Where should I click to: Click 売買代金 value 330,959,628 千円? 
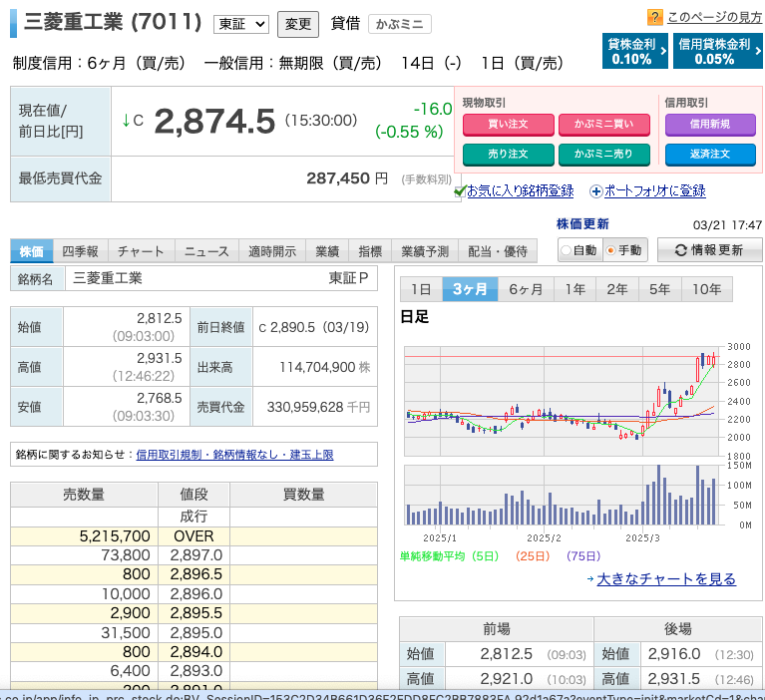click(x=318, y=407)
